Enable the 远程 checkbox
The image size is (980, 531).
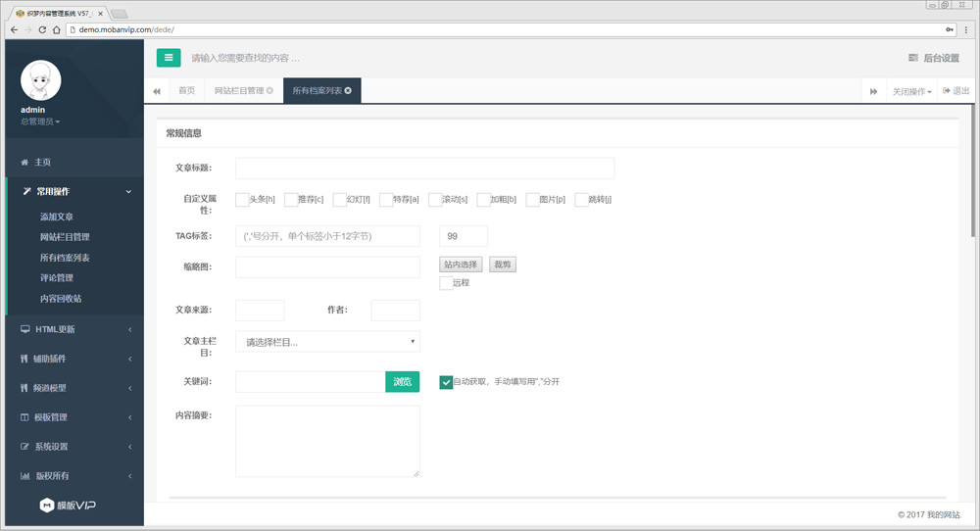pyautogui.click(x=446, y=283)
